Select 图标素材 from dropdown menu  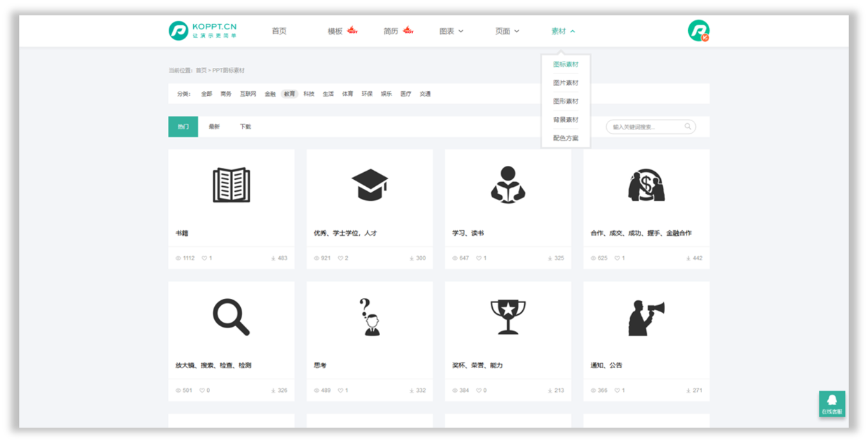point(566,64)
